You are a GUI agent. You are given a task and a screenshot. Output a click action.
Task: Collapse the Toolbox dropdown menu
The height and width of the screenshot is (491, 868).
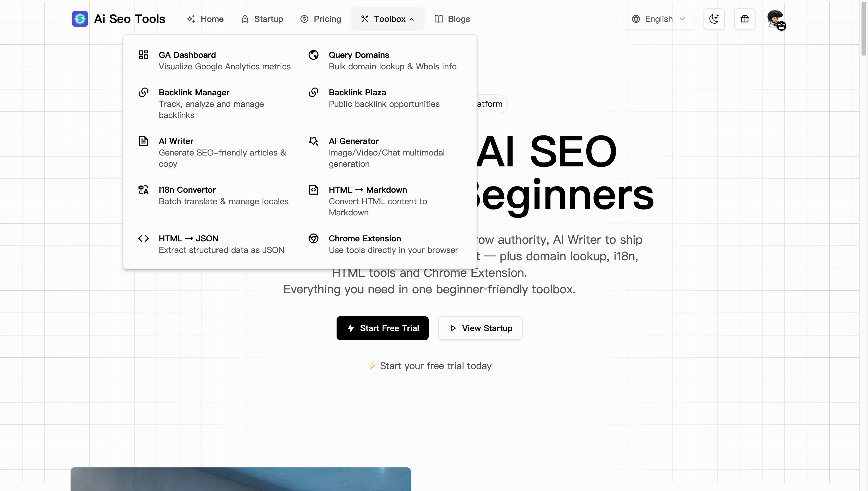(x=387, y=19)
